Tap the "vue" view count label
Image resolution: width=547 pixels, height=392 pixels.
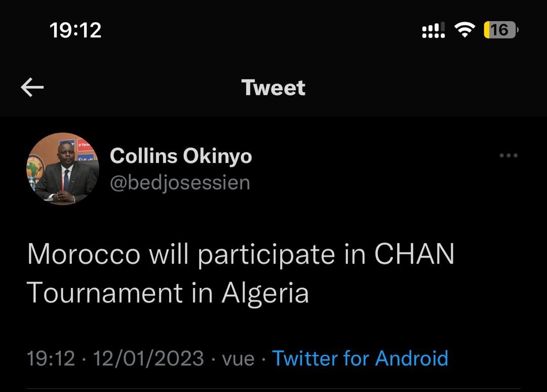[x=238, y=359]
